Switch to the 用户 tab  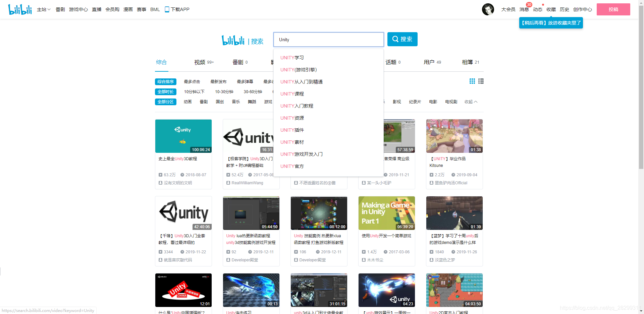click(x=432, y=62)
